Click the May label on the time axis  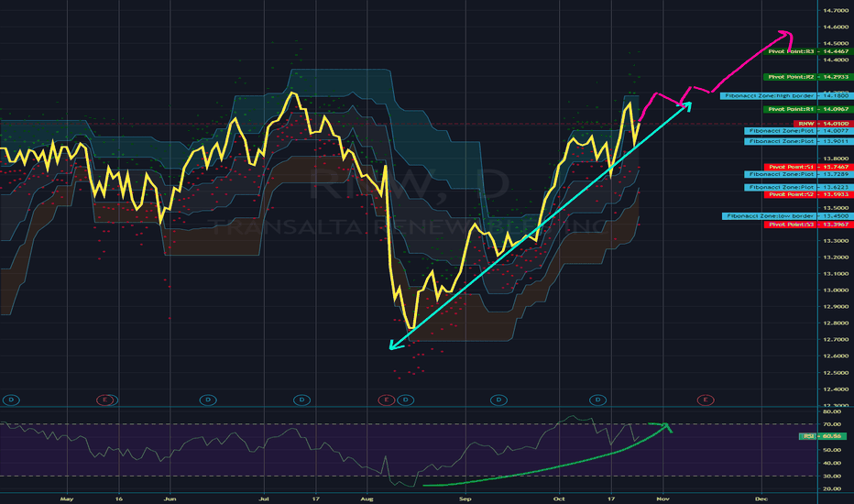click(x=67, y=499)
